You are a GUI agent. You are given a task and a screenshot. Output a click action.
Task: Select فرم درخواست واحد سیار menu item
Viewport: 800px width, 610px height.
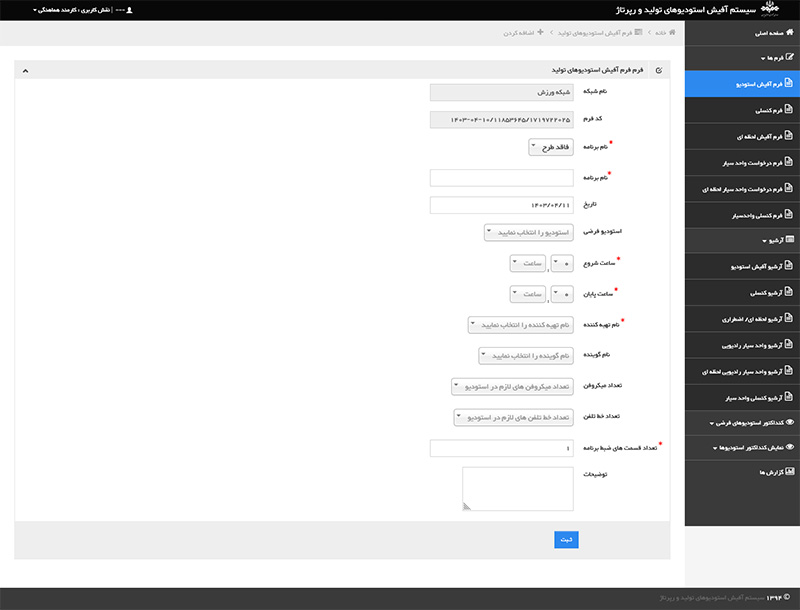745,160
